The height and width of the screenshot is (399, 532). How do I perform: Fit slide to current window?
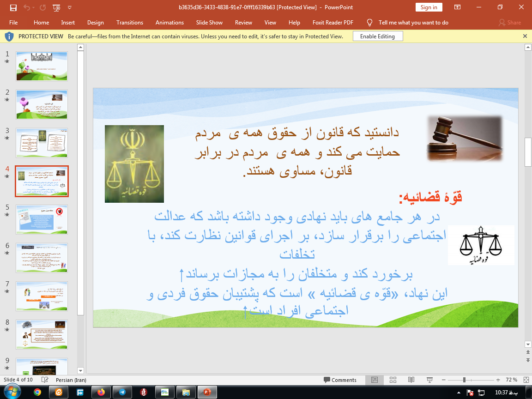click(526, 380)
